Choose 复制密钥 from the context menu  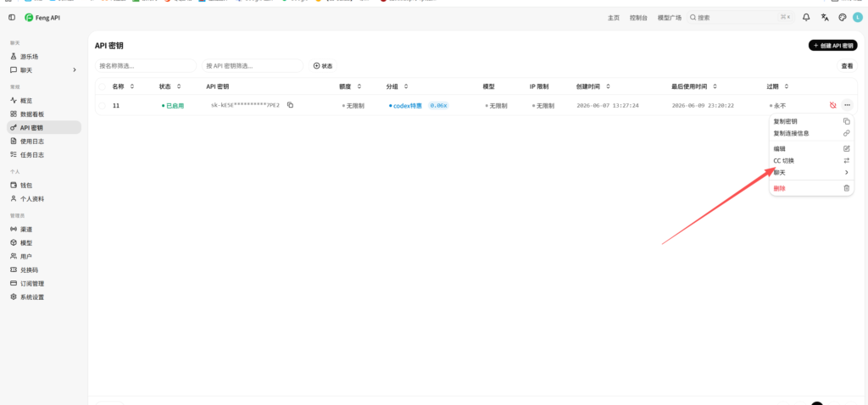(x=811, y=121)
